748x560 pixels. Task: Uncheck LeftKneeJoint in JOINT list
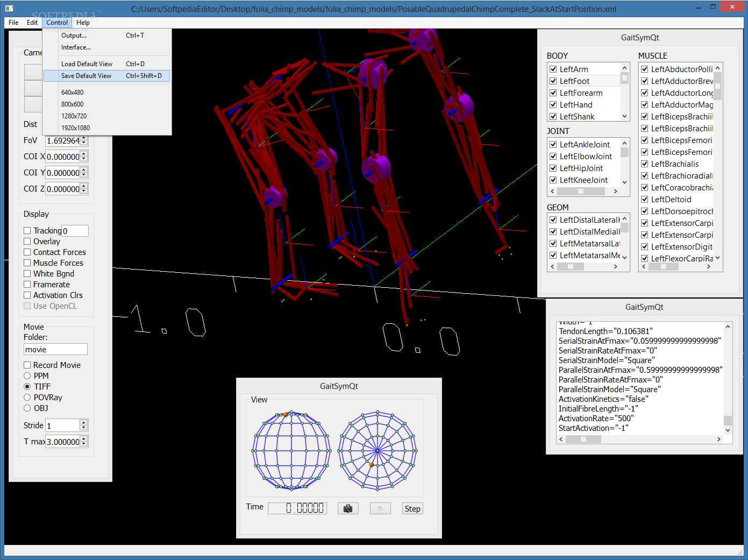coord(553,180)
